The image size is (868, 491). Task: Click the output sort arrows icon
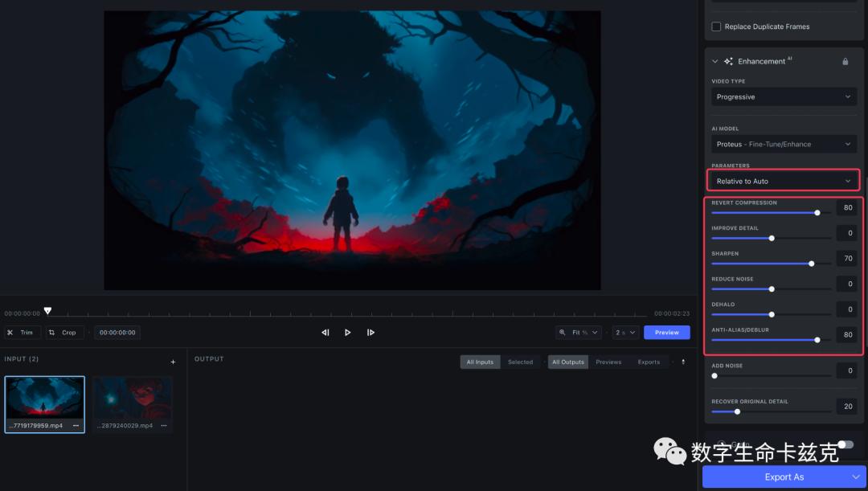(683, 362)
